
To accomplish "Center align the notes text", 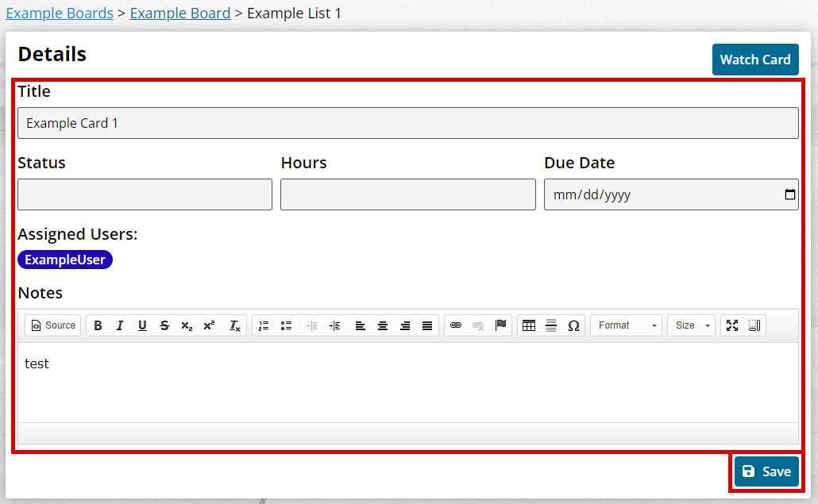I will click(x=383, y=325).
